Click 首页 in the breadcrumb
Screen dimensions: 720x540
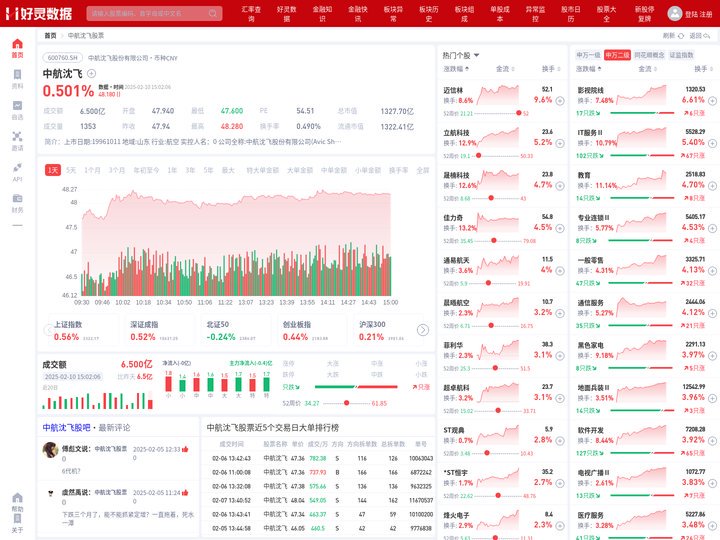point(50,36)
